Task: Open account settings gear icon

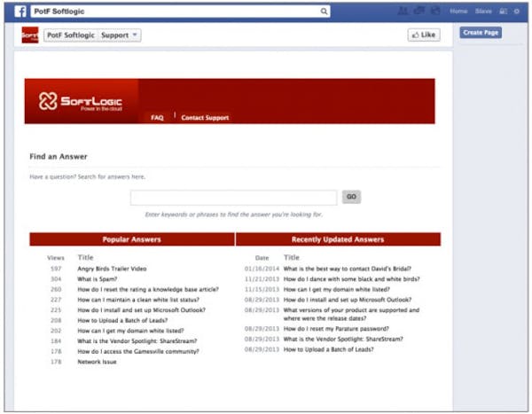Action: pyautogui.click(x=517, y=12)
